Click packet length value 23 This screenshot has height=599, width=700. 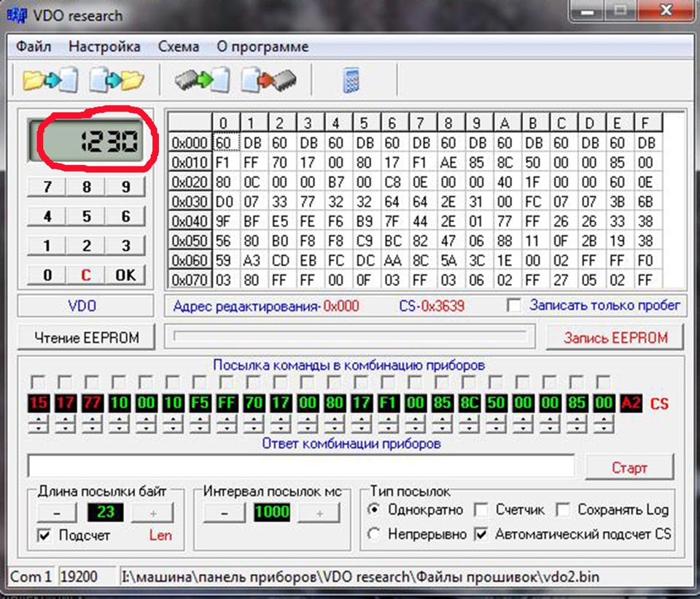click(x=105, y=512)
